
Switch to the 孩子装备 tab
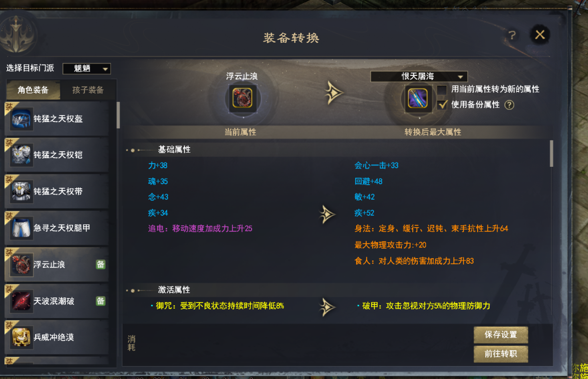(88, 90)
